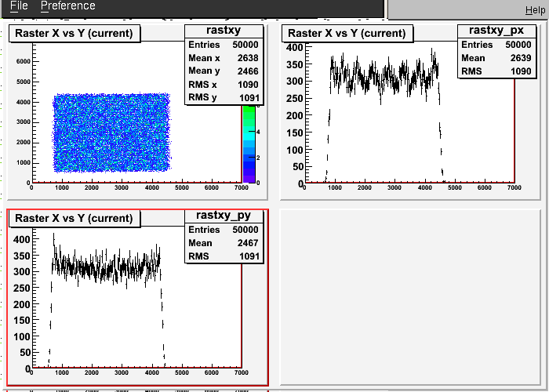549x392 pixels.
Task: Click Entries 50000 in rastxy_px box
Action: (x=496, y=45)
